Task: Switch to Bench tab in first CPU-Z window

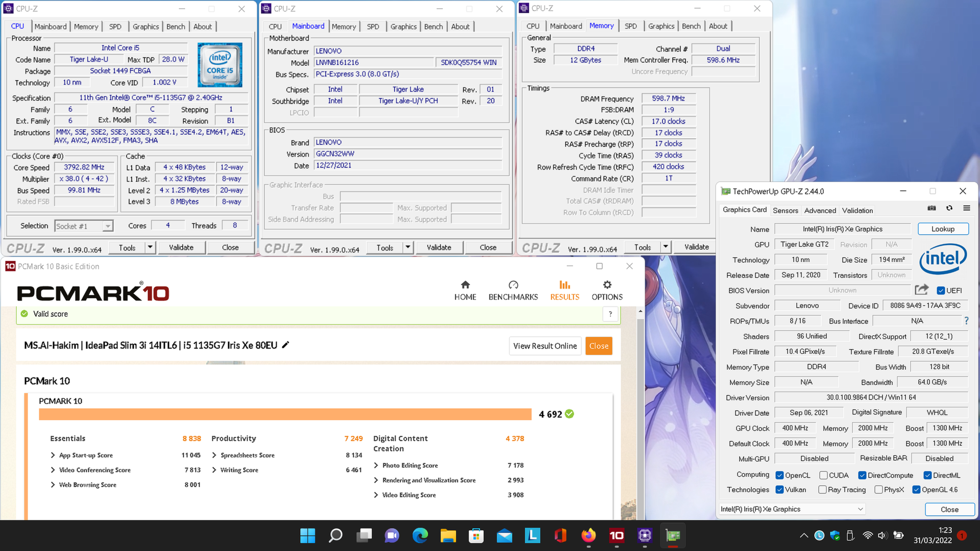Action: click(176, 27)
